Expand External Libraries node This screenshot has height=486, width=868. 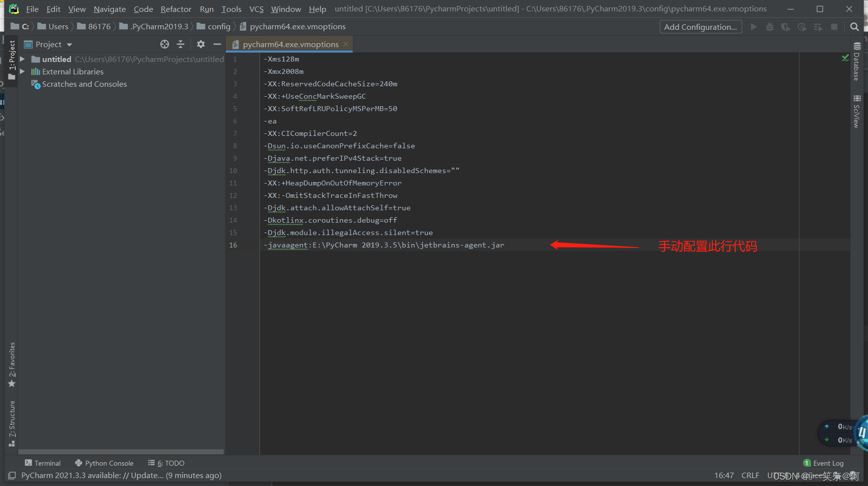(x=22, y=71)
